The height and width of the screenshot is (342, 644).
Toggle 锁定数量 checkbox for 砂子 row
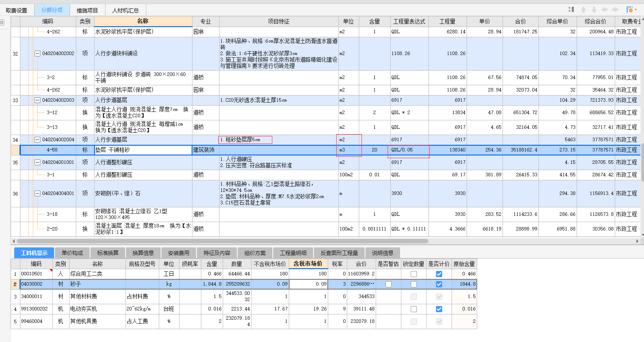[414, 284]
